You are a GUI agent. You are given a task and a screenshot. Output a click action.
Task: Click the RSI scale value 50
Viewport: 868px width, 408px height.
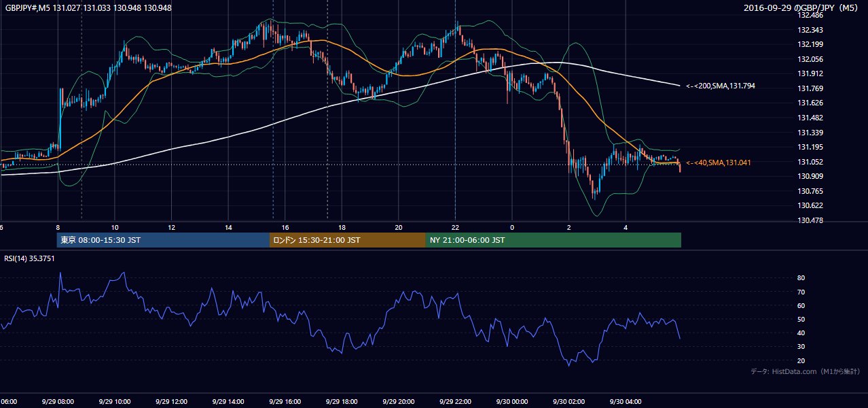[801, 319]
